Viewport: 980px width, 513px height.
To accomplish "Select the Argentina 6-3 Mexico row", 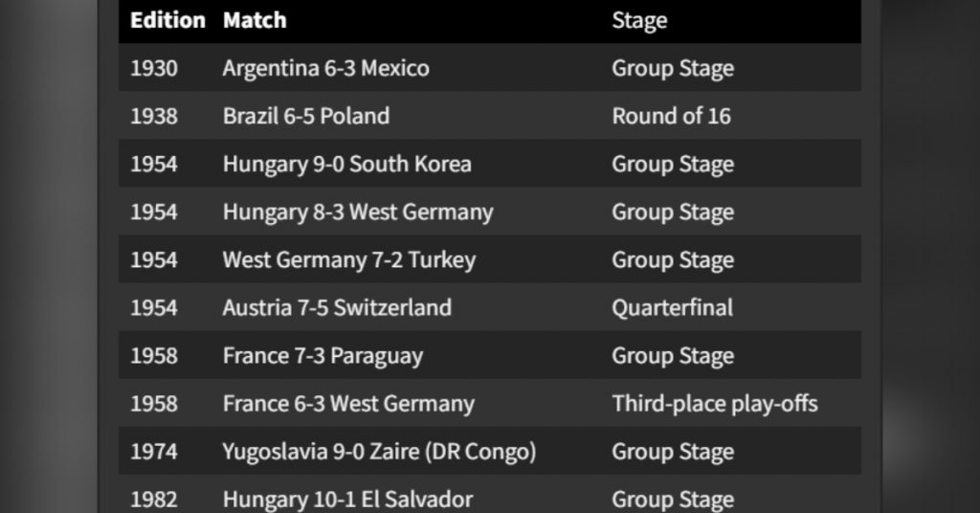I will pyautogui.click(x=490, y=68).
